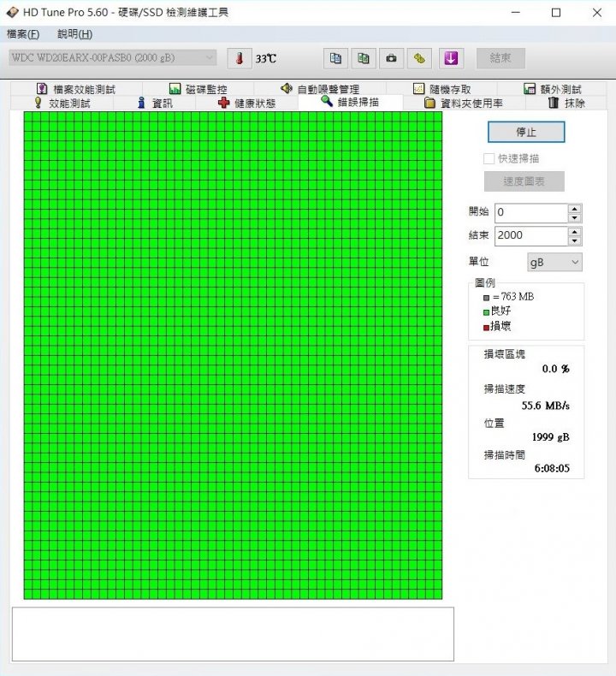616x676 pixels.
Task: Click the green block scan grid
Action: tap(233, 355)
